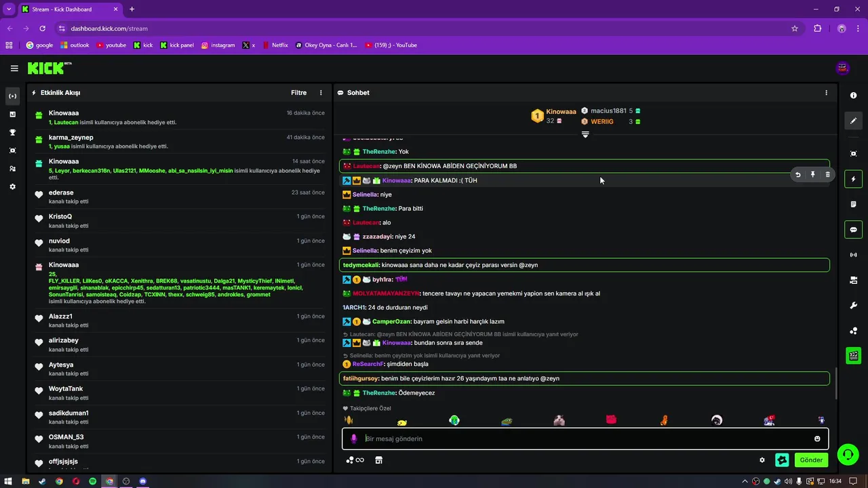Select the 'Stream - Kick Dashboard' browser tab

(x=70, y=9)
